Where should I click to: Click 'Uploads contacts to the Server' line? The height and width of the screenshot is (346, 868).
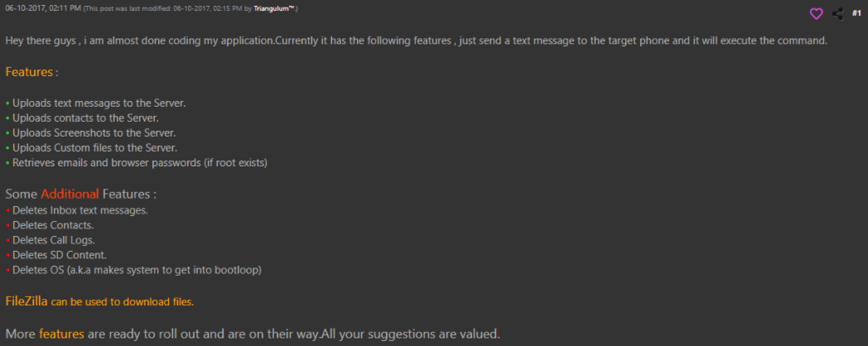85,118
